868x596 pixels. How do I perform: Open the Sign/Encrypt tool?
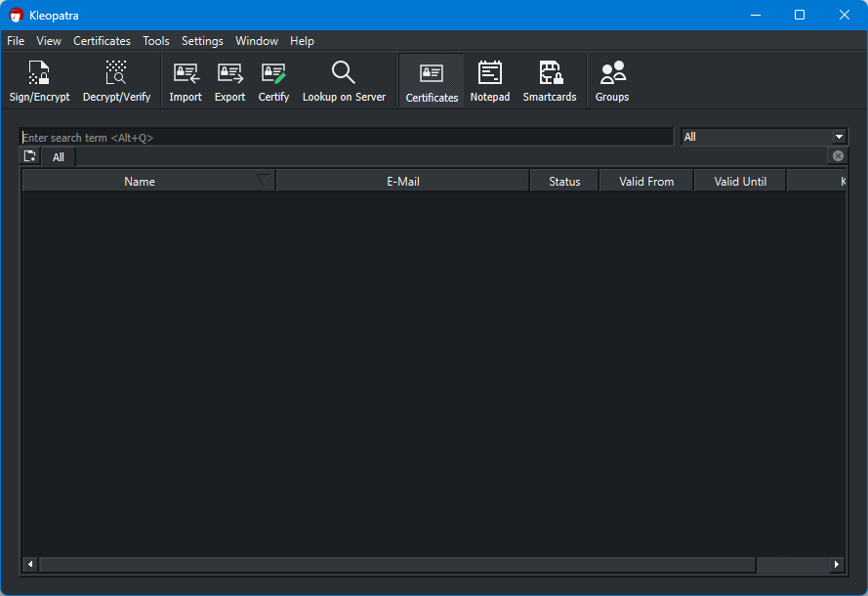point(39,81)
